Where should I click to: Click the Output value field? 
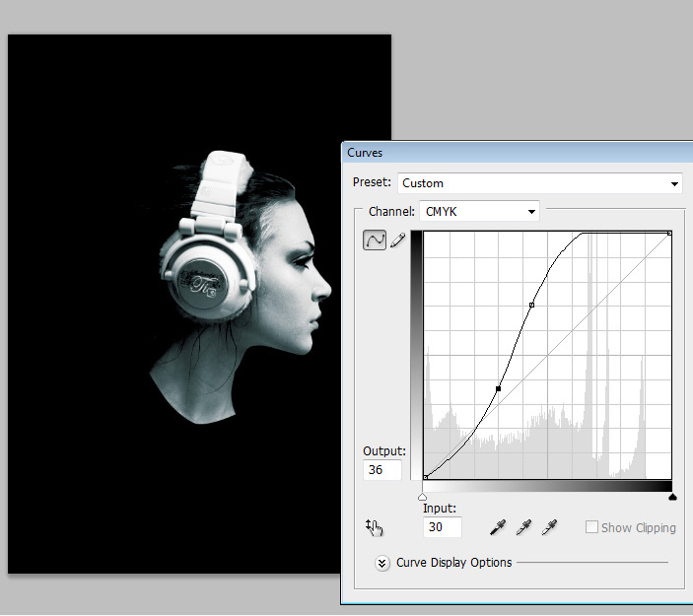tap(382, 470)
